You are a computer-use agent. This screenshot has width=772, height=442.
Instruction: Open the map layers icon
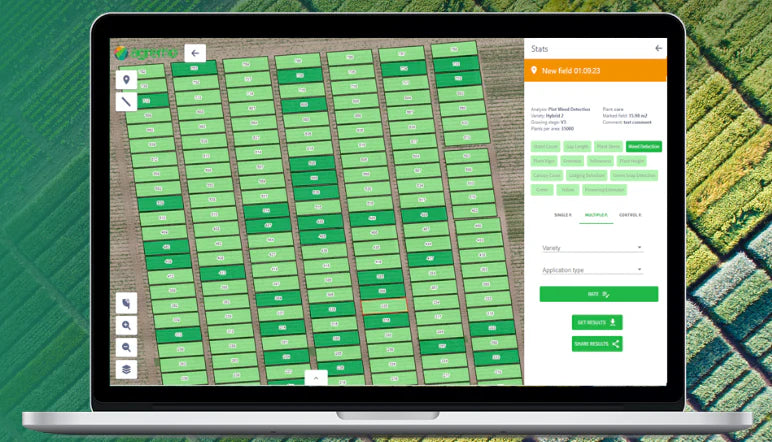[126, 369]
